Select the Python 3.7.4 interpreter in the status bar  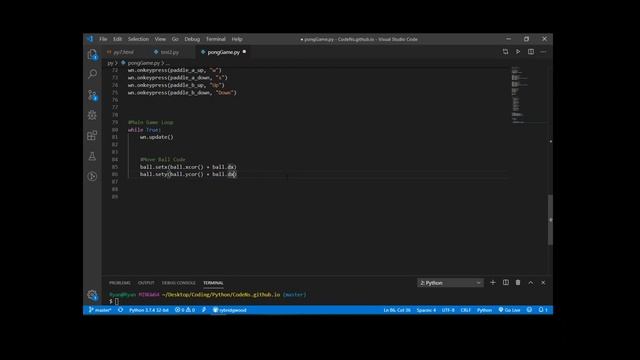tap(149, 310)
